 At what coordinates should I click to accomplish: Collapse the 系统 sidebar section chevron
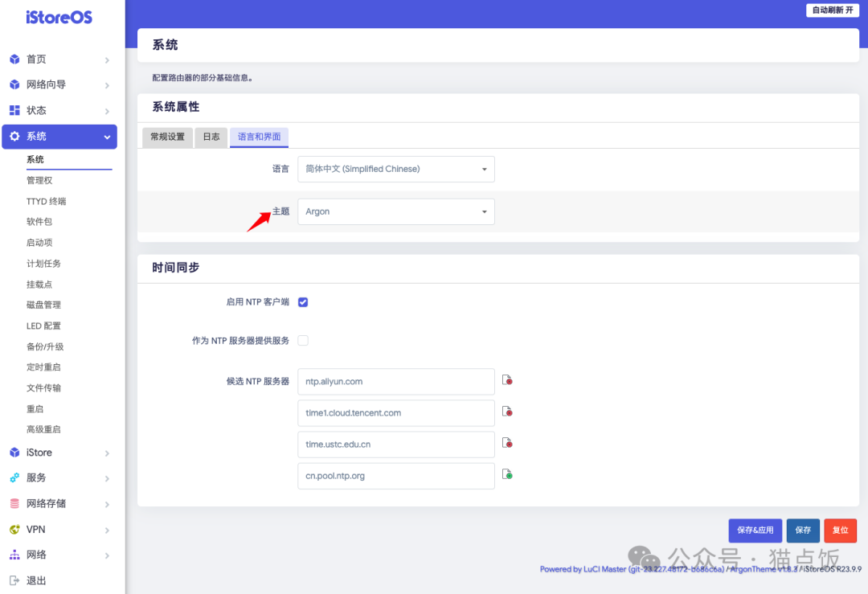pyautogui.click(x=105, y=137)
